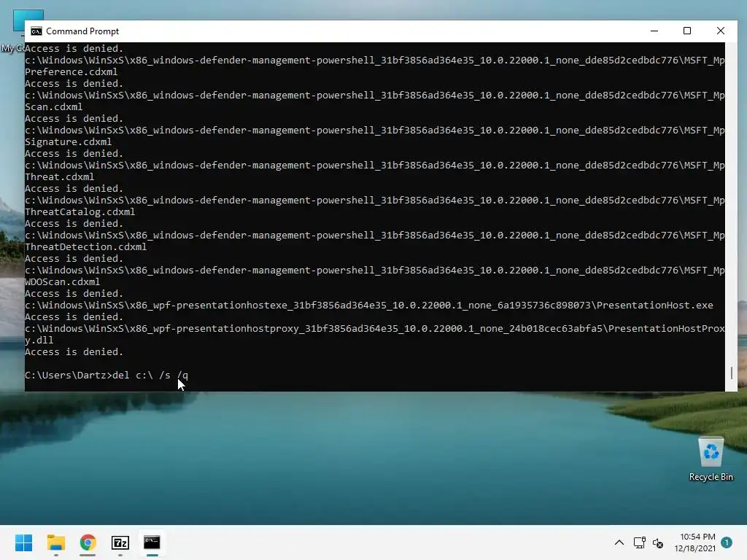Open the Windows Start menu
The image size is (747, 560).
click(24, 542)
